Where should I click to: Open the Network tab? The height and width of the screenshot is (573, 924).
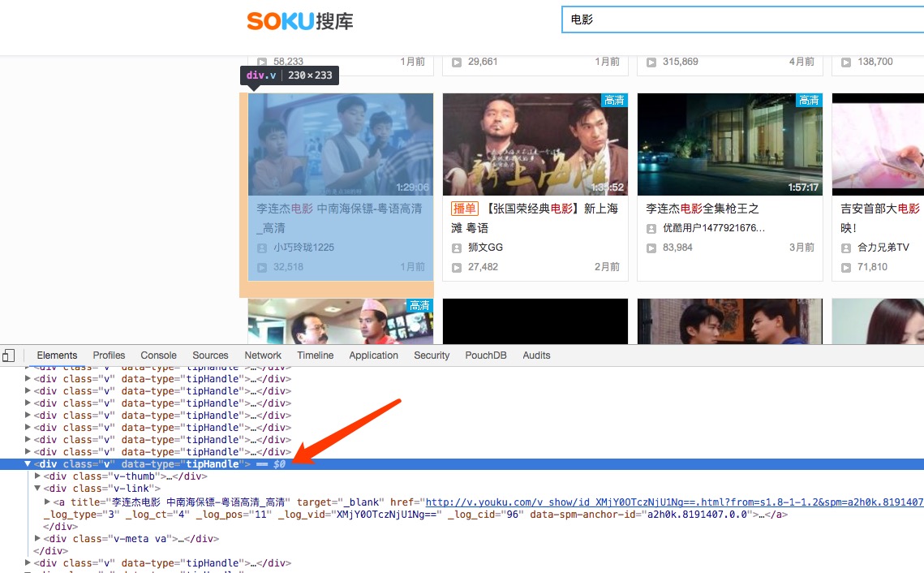pyautogui.click(x=263, y=355)
